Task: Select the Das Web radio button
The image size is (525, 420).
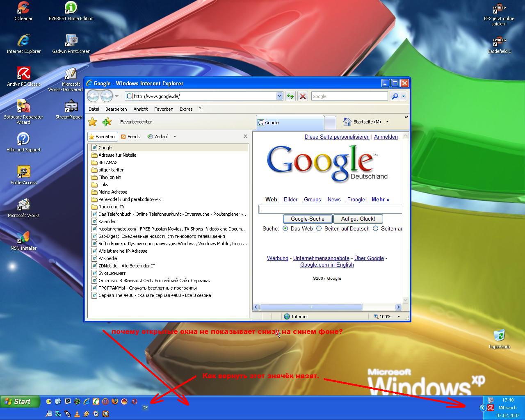Action: (x=285, y=228)
